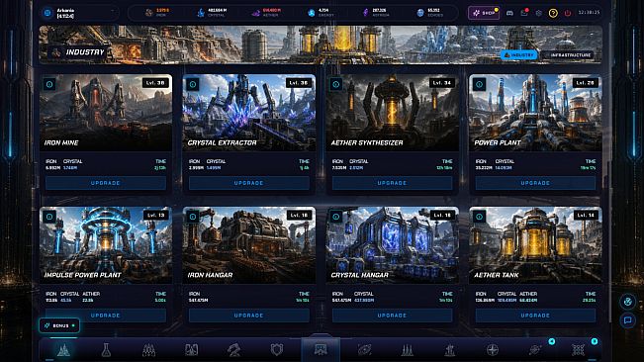Image resolution: width=644 pixels, height=362 pixels.
Task: Open the Bonus button
Action: [59, 325]
